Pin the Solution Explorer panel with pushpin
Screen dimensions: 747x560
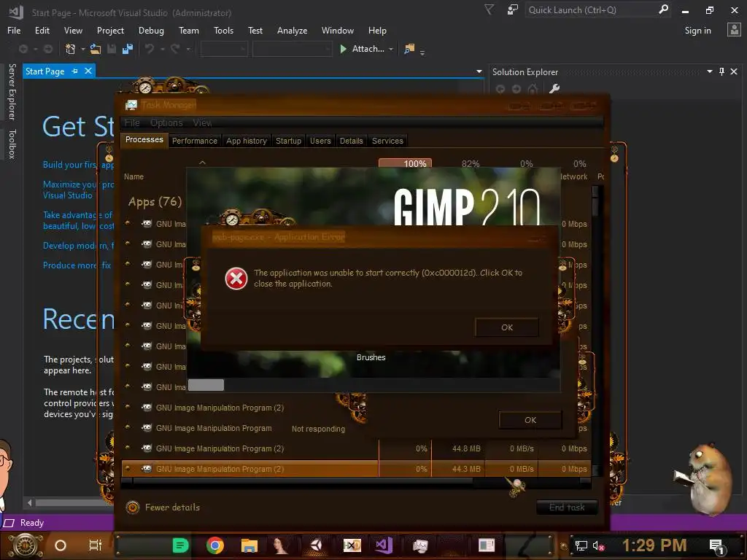[721, 71]
